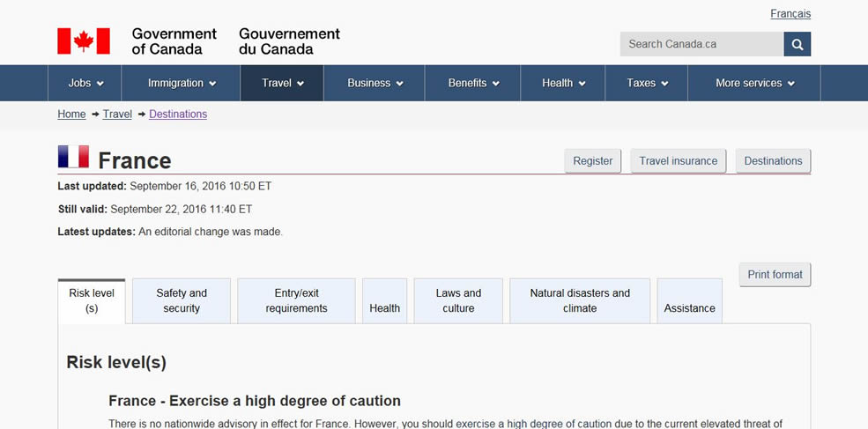Image resolution: width=868 pixels, height=429 pixels.
Task: Click the search magnifier icon button
Action: (x=798, y=44)
